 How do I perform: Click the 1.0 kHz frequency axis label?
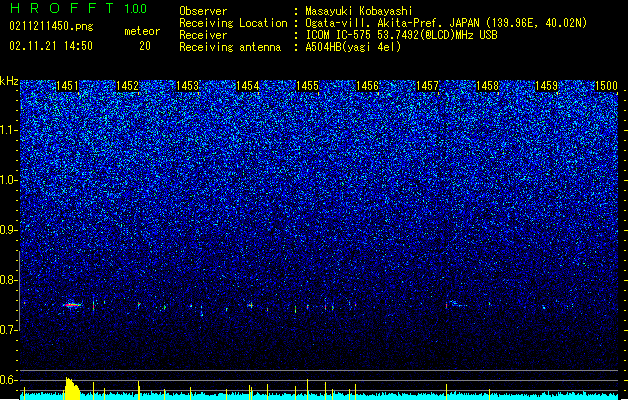click(9, 180)
